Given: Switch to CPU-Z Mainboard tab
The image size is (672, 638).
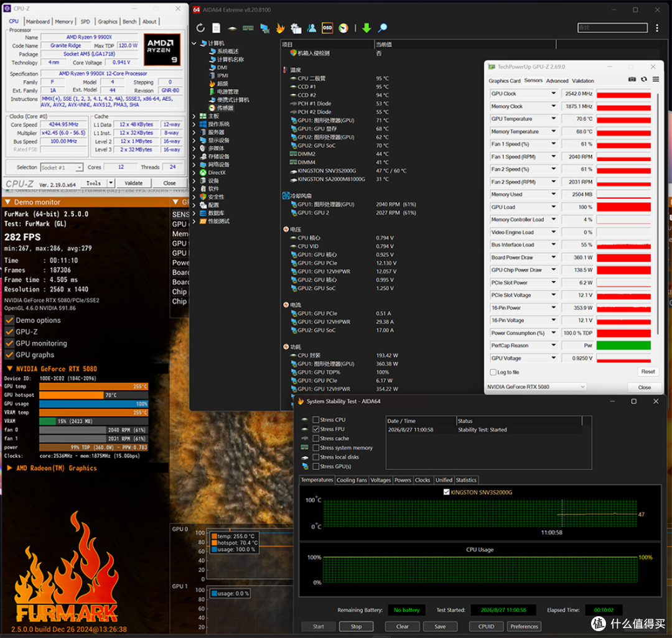Looking at the screenshot, I should pyautogui.click(x=38, y=21).
